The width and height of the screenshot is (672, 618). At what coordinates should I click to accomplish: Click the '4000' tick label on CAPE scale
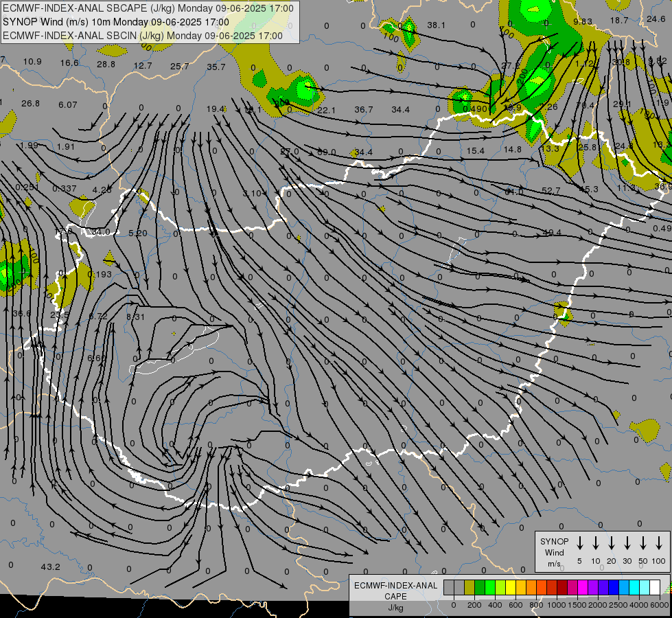click(638, 605)
